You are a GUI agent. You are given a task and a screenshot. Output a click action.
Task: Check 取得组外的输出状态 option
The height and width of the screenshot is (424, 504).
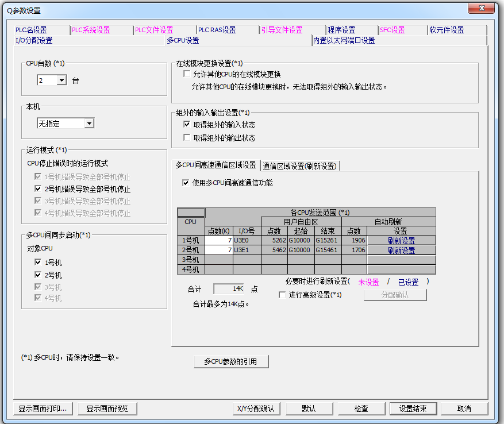pos(186,137)
